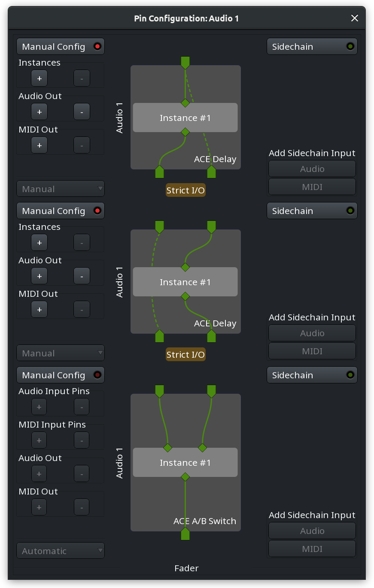Click the Fader label at the bottom
Viewport: 374px width, 588px height.
(x=186, y=568)
